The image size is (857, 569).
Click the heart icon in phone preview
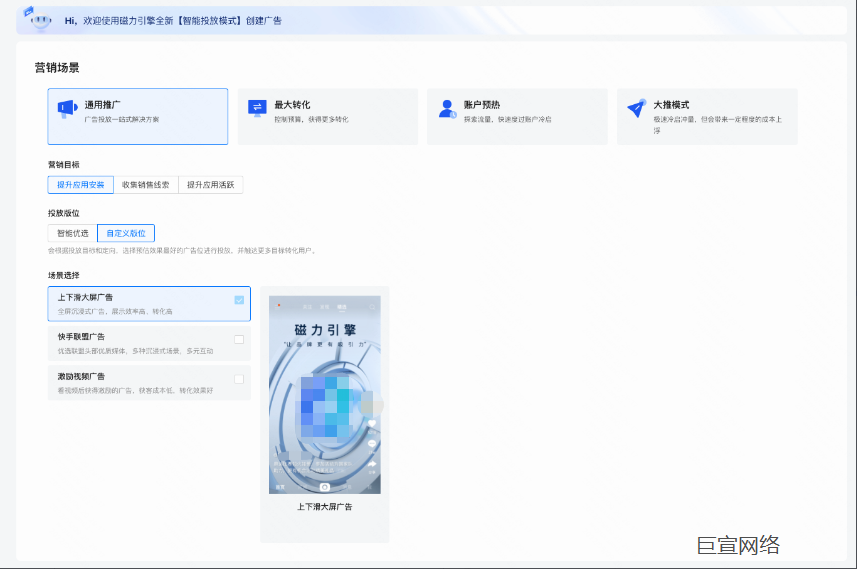[x=372, y=424]
